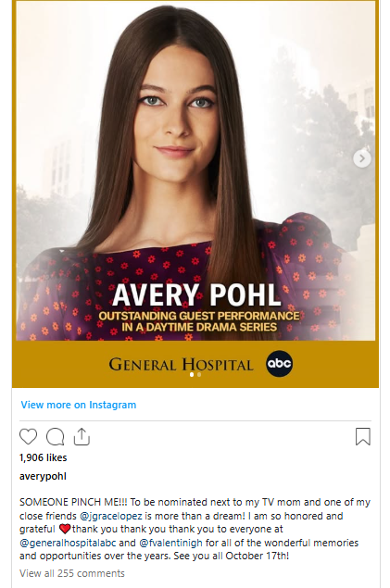Select the first carousel dot indicator
390x588 pixels.
pyautogui.click(x=192, y=375)
